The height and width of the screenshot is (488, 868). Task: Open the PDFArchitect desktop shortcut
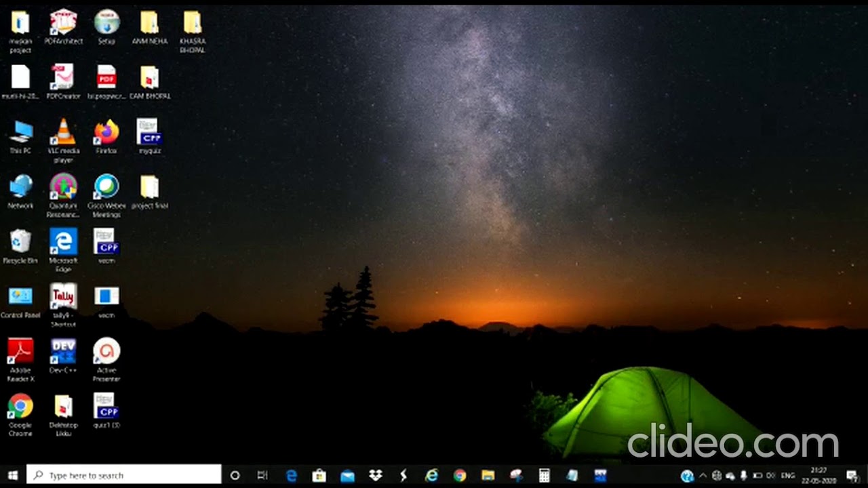click(63, 27)
